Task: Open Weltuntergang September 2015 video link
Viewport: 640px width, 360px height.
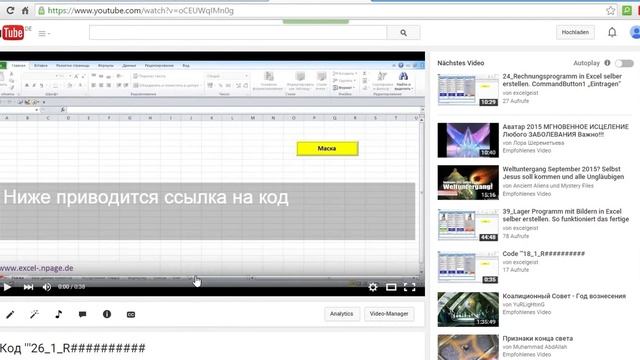Action: [x=563, y=173]
